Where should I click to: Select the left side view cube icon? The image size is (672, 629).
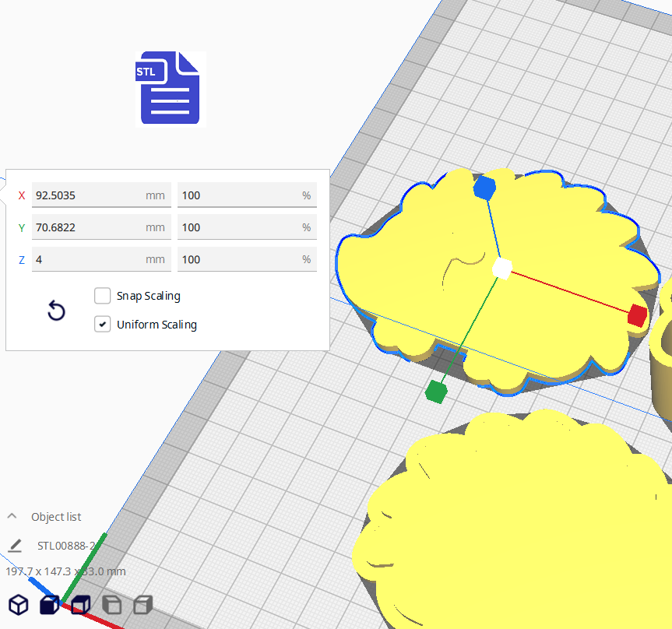(x=112, y=605)
